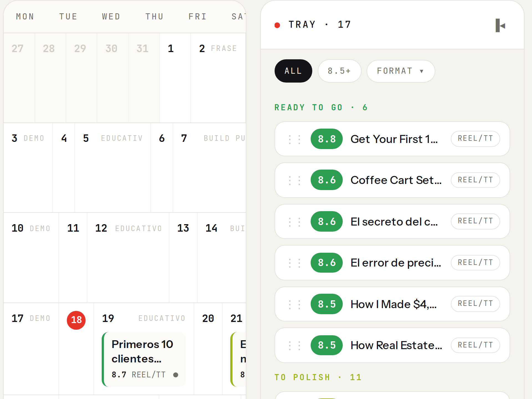Open the Get Your First 1... card

pos(392,139)
